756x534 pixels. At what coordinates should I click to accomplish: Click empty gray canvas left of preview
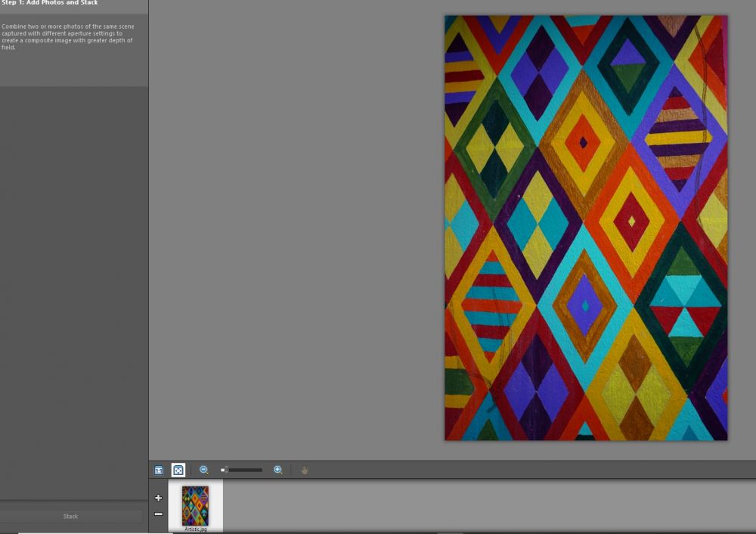point(295,227)
